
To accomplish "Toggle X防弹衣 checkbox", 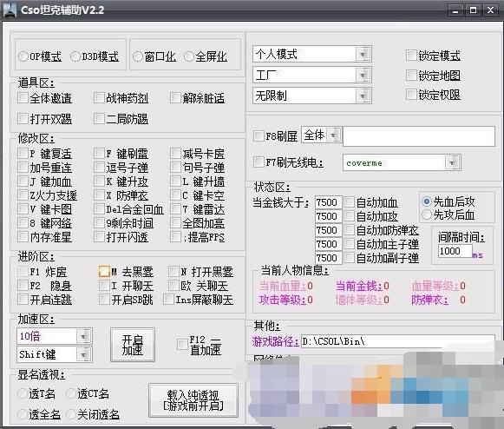I will pyautogui.click(x=99, y=195).
